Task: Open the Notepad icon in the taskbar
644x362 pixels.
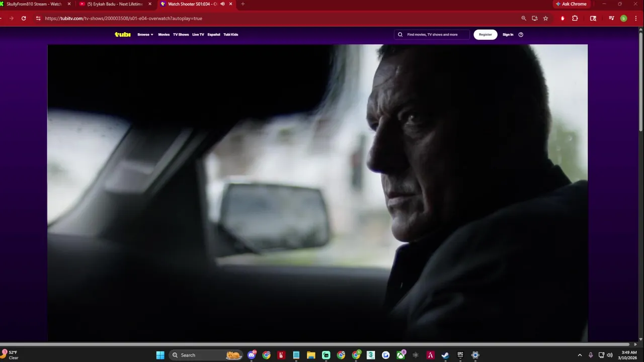Action: tap(296, 355)
